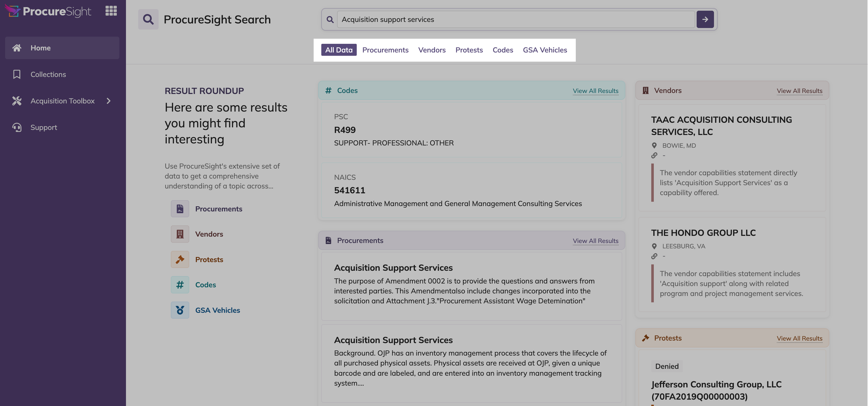
Task: Click the large magnifier icon beside ProcureSight Search
Action: pos(148,19)
